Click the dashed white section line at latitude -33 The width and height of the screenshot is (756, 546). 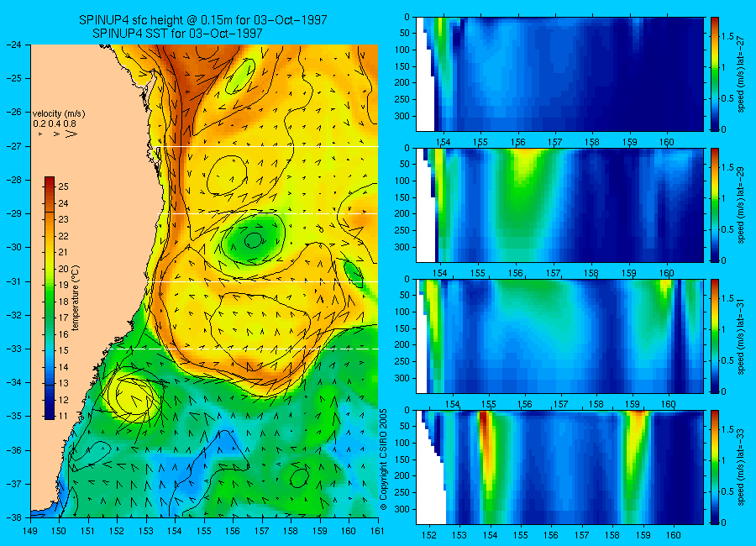click(x=245, y=349)
